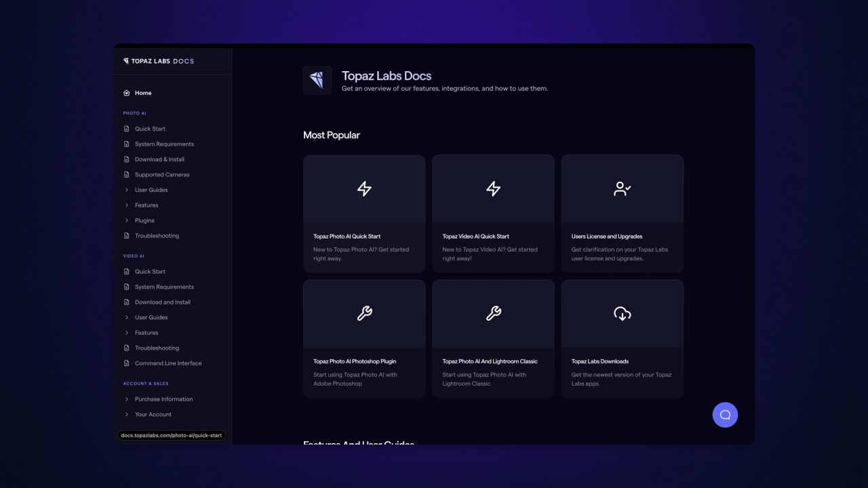Click the Home icon in the sidebar
868x488 pixels.
(x=127, y=93)
